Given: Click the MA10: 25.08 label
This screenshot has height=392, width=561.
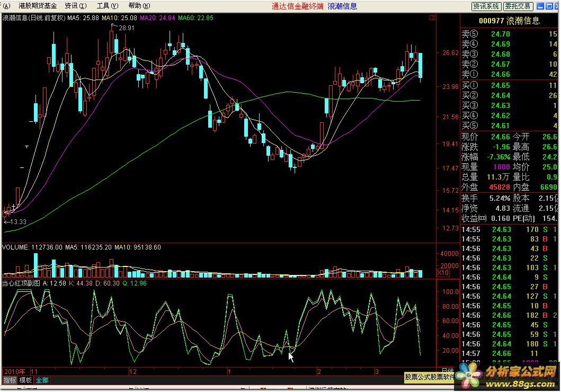Looking at the screenshot, I should pyautogui.click(x=119, y=17).
